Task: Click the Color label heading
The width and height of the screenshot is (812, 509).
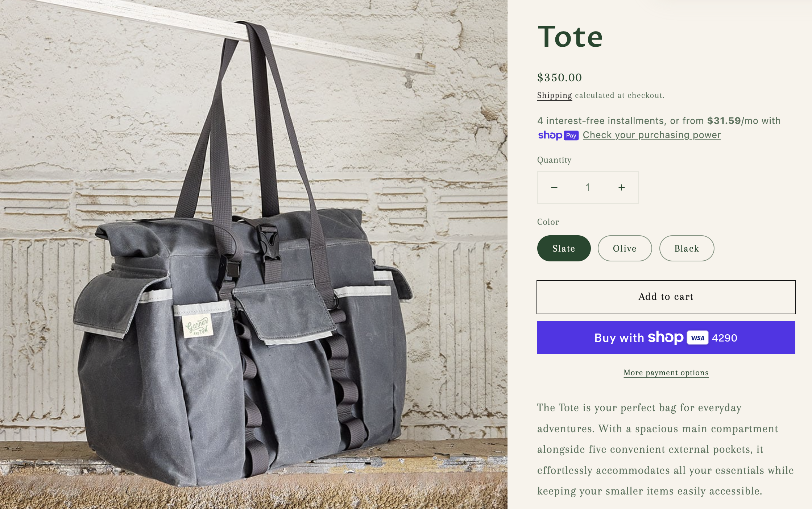Action: pyautogui.click(x=548, y=222)
